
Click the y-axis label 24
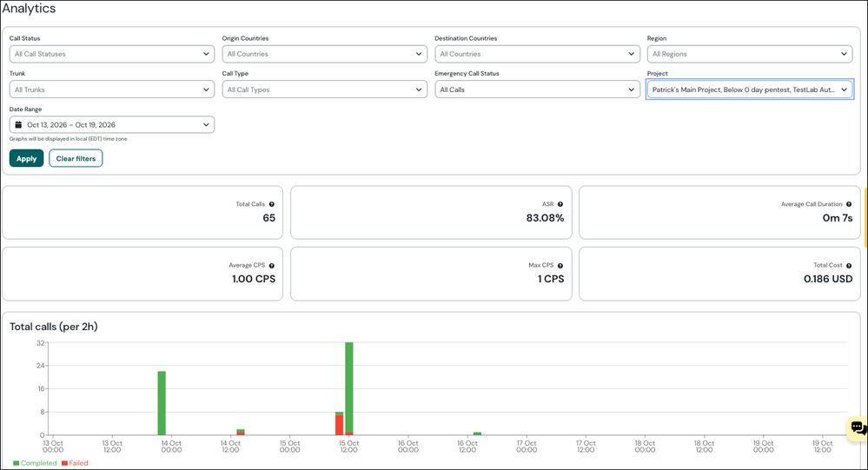click(41, 366)
